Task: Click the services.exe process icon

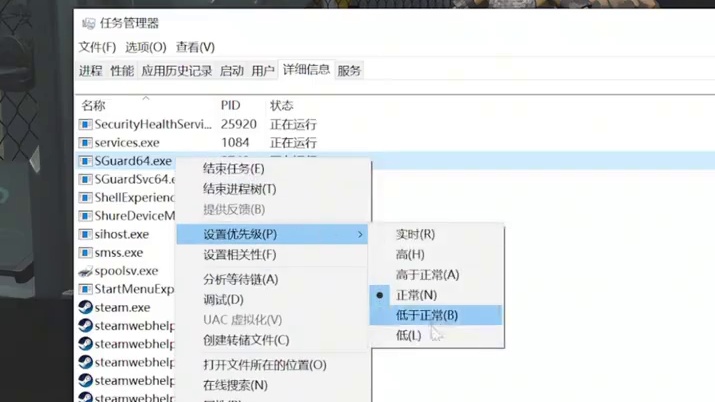Action: pos(85,143)
